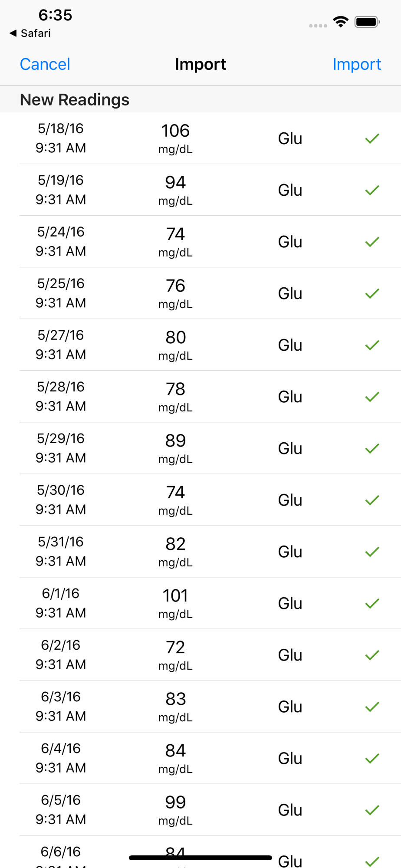Return to Safari via back arrow
401x868 pixels.
30,33
